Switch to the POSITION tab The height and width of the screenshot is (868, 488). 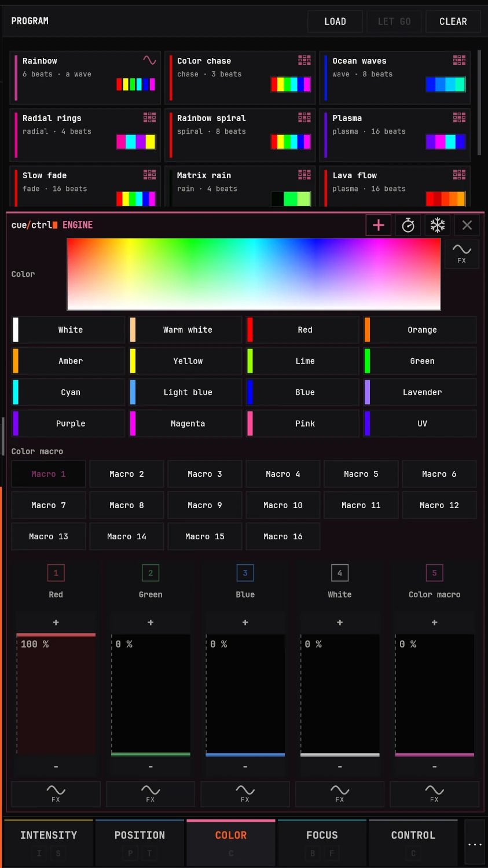pyautogui.click(x=140, y=843)
